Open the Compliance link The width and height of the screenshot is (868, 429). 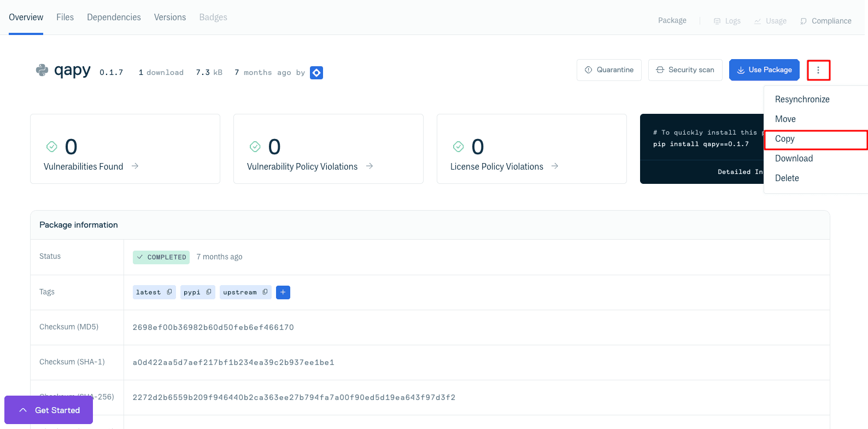point(825,21)
